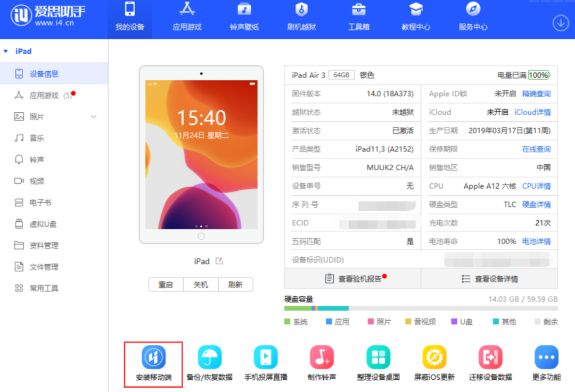
Task: Open the 教程中心 tutorial center
Action: click(416, 19)
